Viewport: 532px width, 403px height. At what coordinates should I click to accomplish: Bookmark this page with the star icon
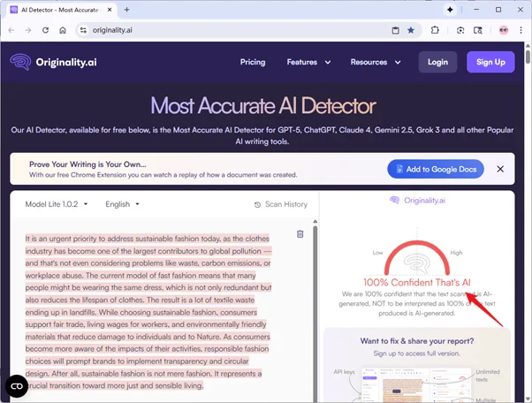[411, 29]
